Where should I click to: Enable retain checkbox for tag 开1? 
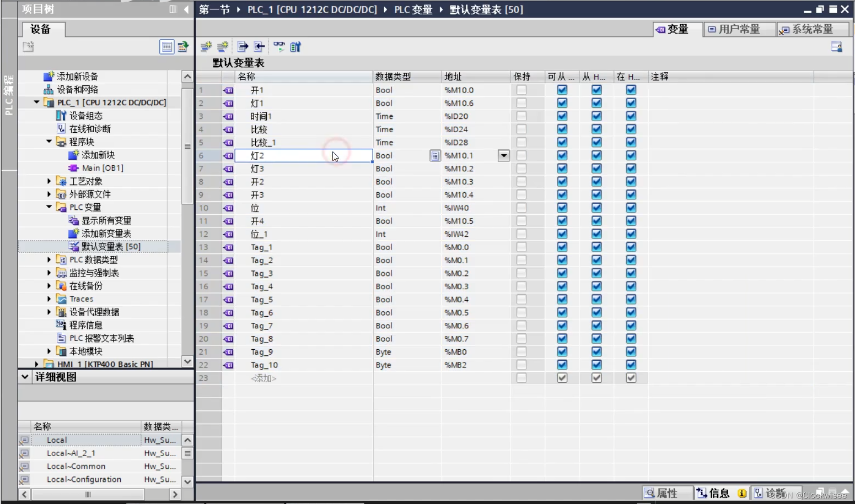point(521,90)
